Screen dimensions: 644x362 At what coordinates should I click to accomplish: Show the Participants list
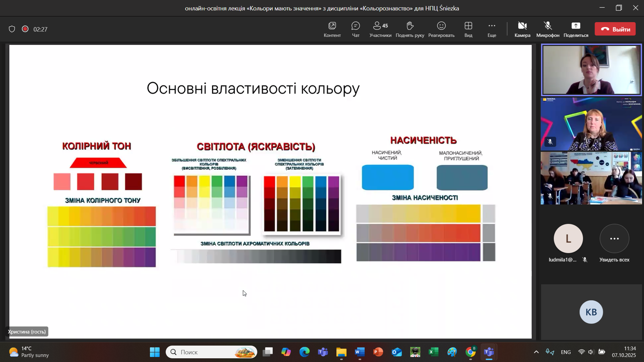point(380,29)
